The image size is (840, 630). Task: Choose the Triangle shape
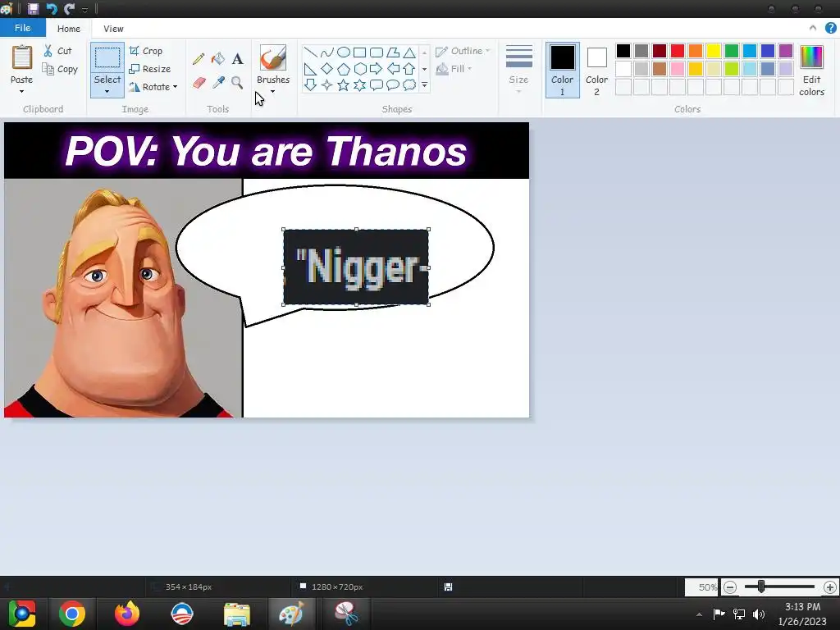click(x=409, y=52)
